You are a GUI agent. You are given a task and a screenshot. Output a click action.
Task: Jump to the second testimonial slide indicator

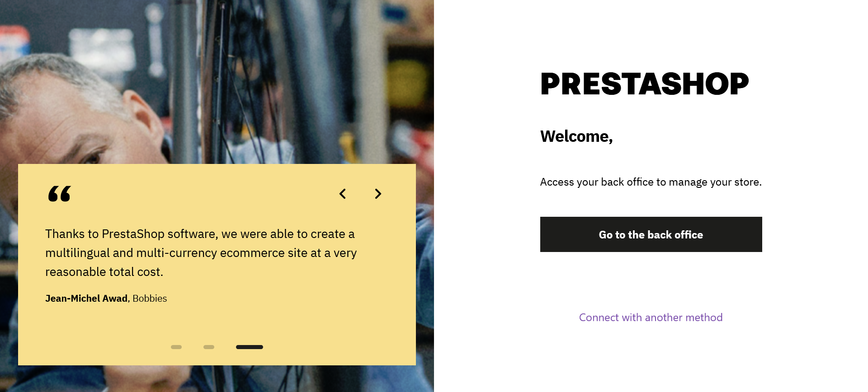(x=209, y=347)
